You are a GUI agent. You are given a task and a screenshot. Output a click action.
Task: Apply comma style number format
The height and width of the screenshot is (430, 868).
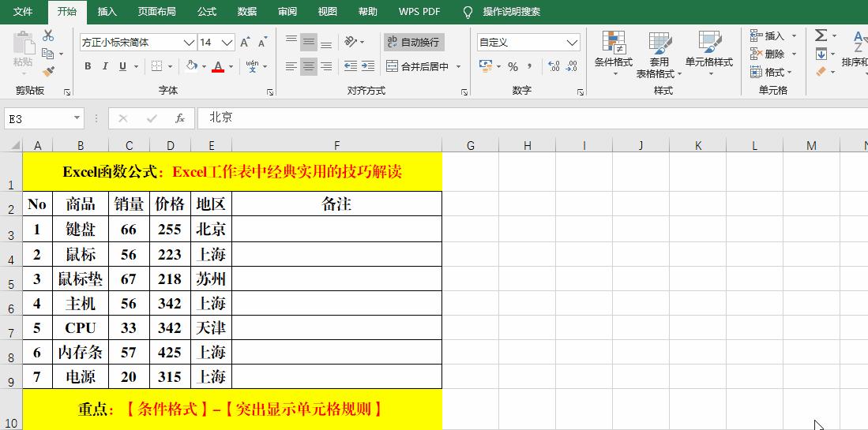click(529, 66)
